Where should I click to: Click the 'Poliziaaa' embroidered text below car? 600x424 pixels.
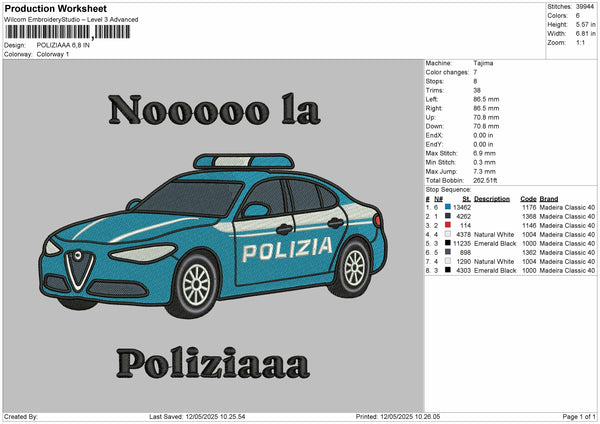click(213, 363)
